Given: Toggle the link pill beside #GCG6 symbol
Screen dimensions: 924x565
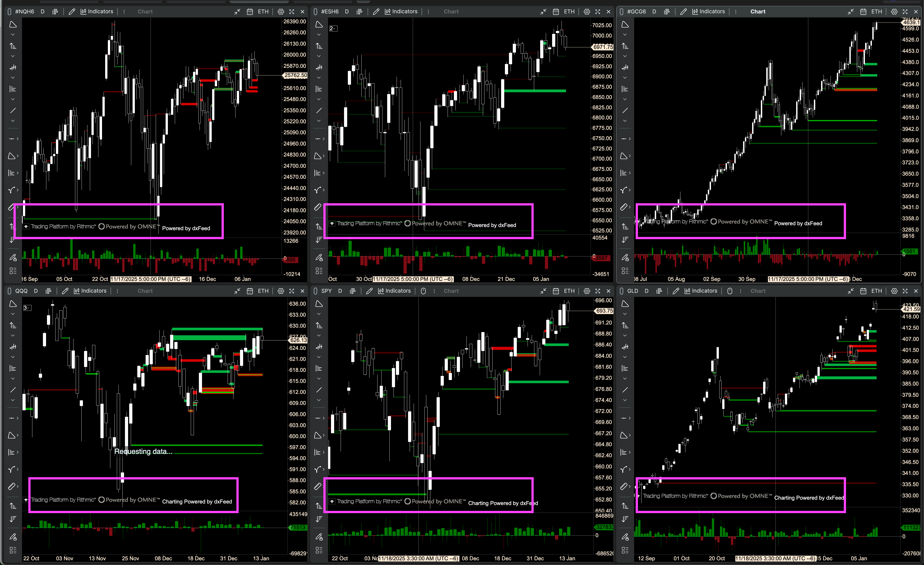Looking at the screenshot, I should (x=622, y=12).
